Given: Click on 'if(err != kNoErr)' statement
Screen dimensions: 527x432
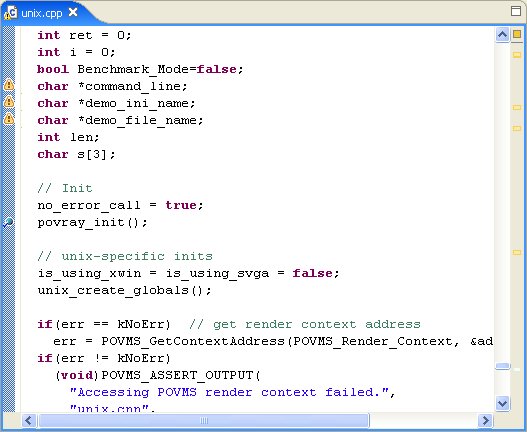Looking at the screenshot, I should pyautogui.click(x=104, y=358).
